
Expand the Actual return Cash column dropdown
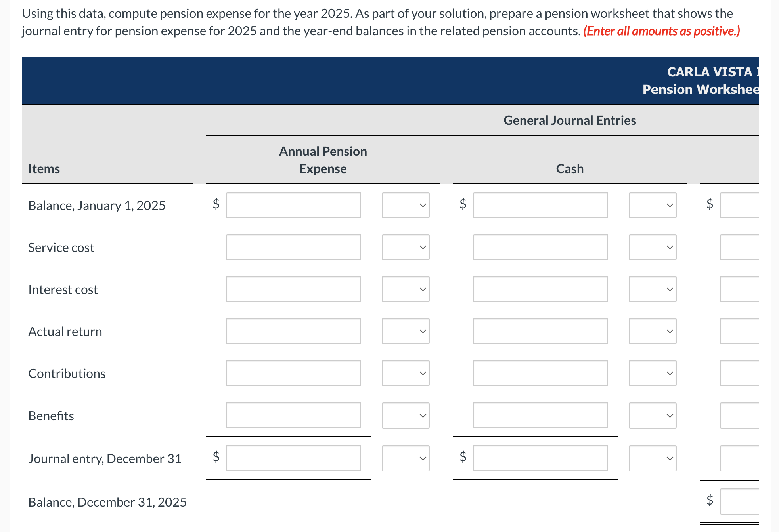point(652,331)
